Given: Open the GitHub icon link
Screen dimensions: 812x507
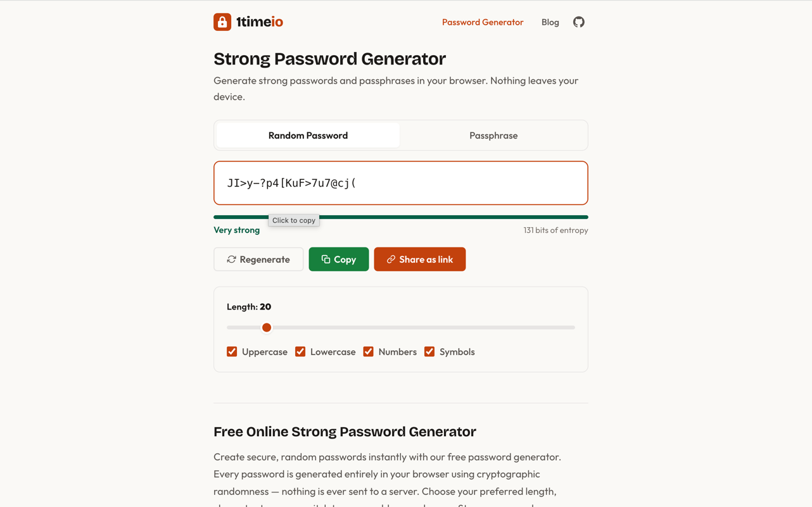Looking at the screenshot, I should click(579, 22).
